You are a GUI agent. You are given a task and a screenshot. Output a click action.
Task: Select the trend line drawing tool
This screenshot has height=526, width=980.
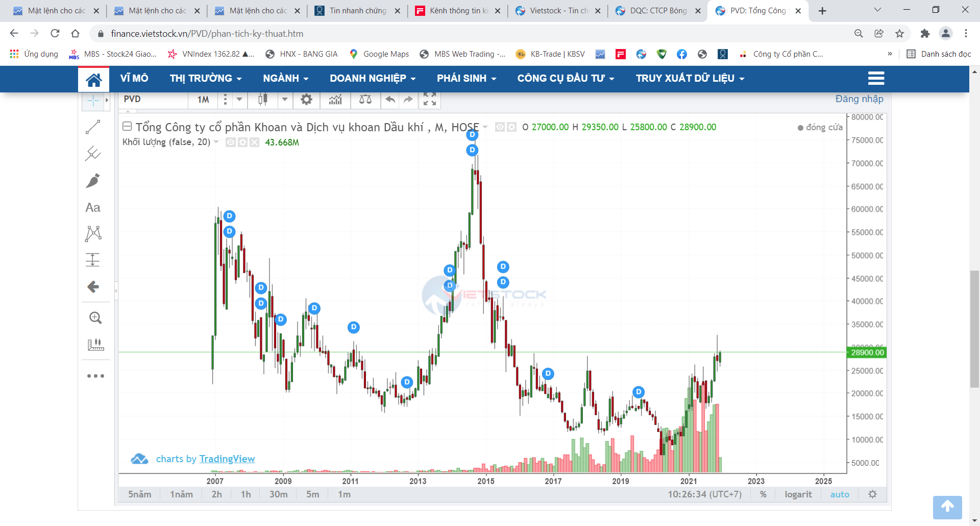pyautogui.click(x=93, y=127)
